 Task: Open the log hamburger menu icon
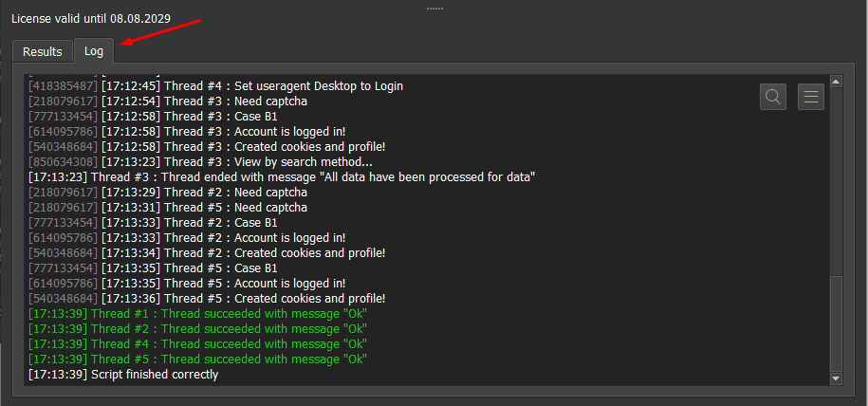coord(810,96)
